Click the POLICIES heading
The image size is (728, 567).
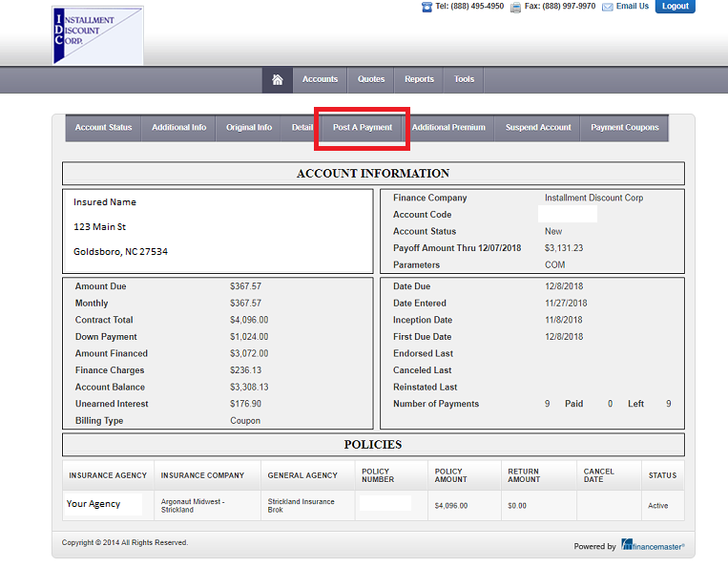373,445
